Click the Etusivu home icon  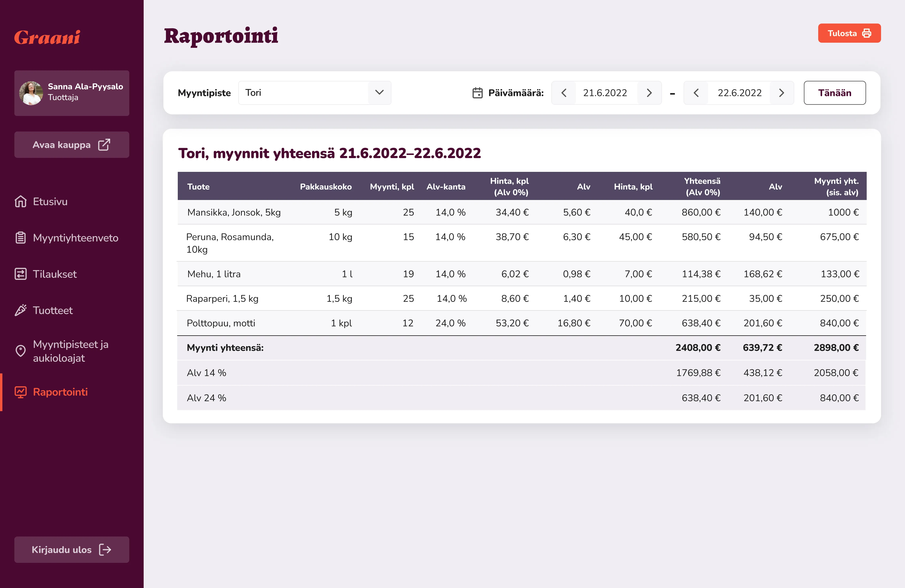click(x=21, y=201)
